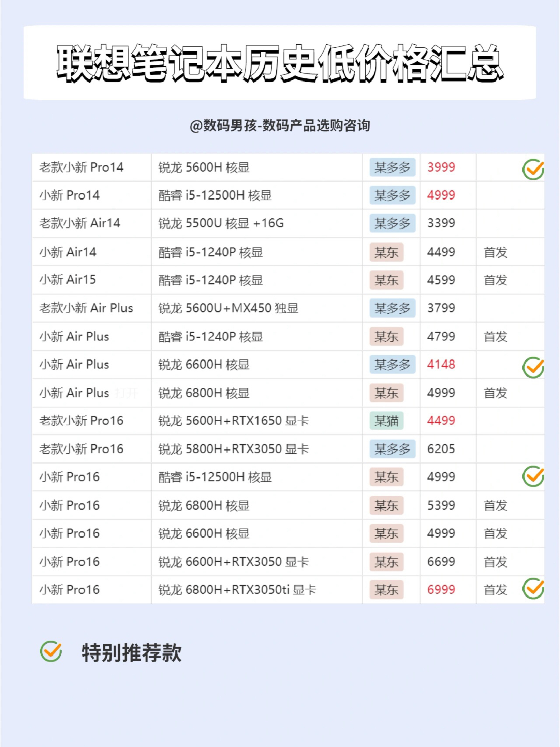Click the 老款小新 Air Plus model name
Viewport: 560px width, 747px height.
(86, 308)
